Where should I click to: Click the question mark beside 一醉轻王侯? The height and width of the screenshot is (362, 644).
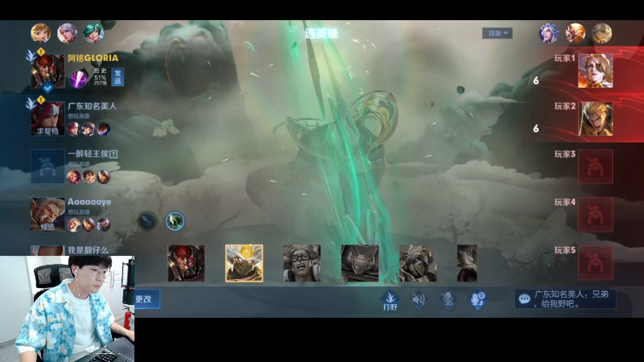(114, 154)
